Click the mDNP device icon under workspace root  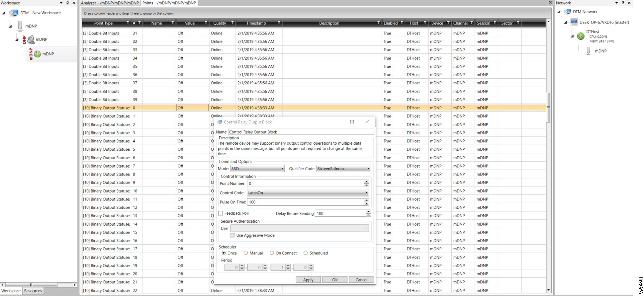pyautogui.click(x=20, y=26)
